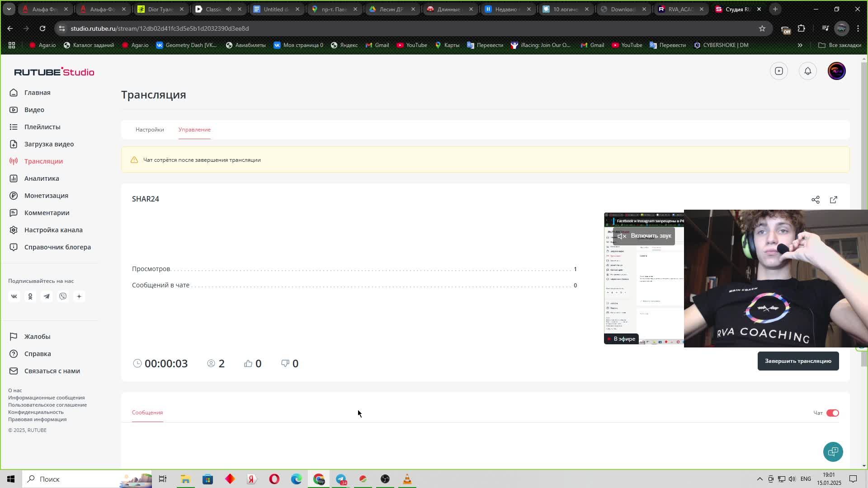Open Telegram from the taskbar
The height and width of the screenshot is (488, 868).
pos(341,479)
